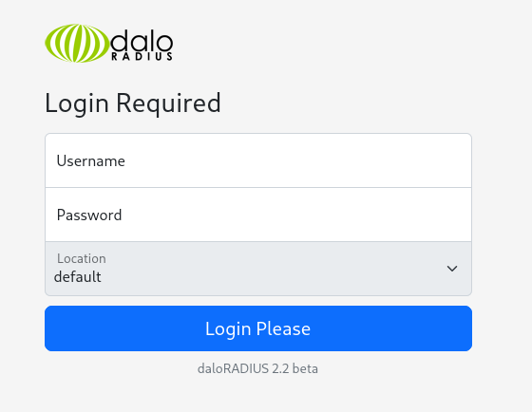This screenshot has width=532, height=412.
Task: Click the 'dalo' wordmark in the logo
Action: pos(142,41)
